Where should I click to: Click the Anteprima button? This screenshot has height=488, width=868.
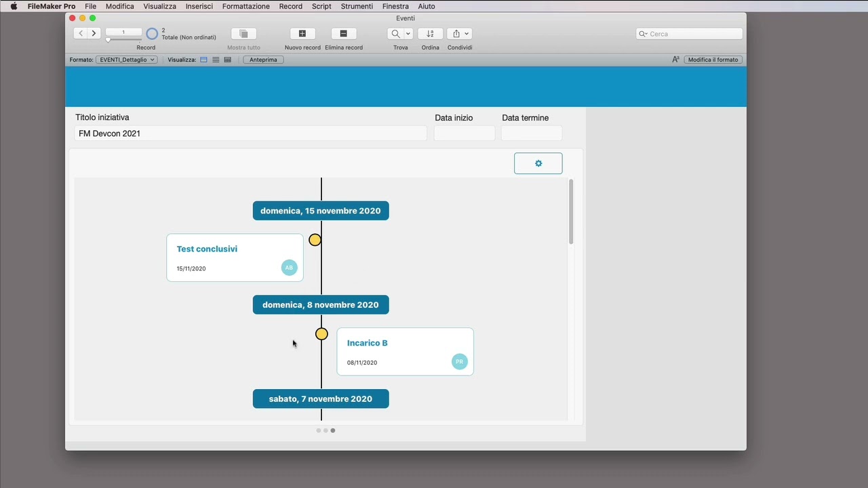tap(263, 60)
